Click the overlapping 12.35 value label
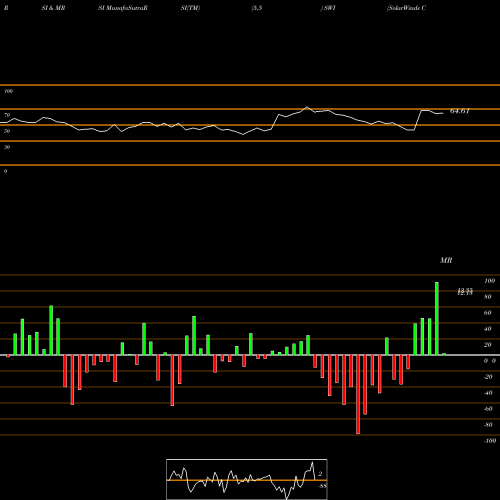This screenshot has width=500, height=500. (465, 292)
